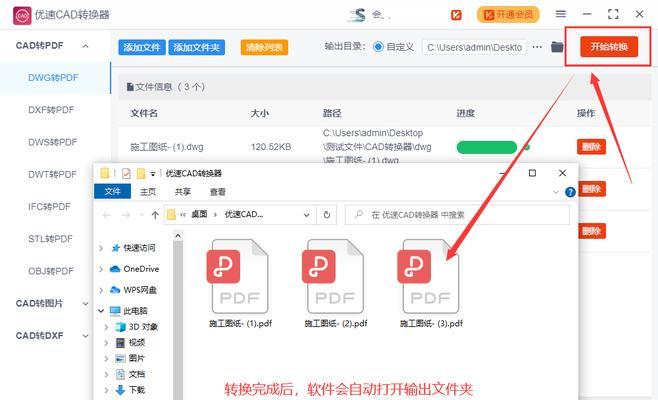658x400 pixels.
Task: Open the 文件 tab in Explorer window
Action: click(x=112, y=191)
